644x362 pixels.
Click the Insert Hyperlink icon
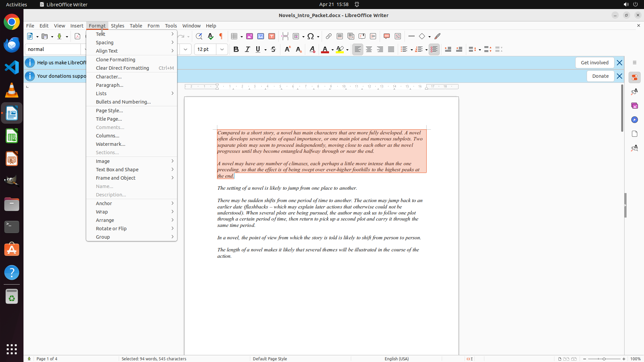point(329,36)
